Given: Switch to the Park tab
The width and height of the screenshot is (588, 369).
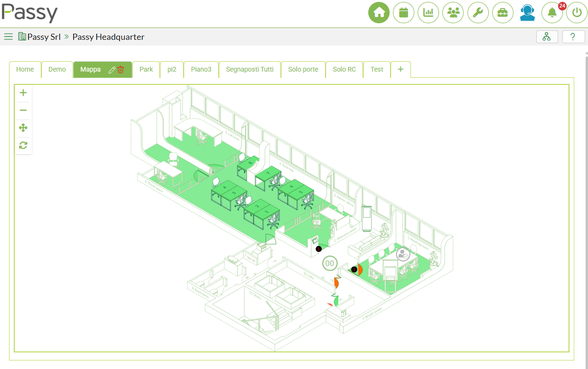Looking at the screenshot, I should 146,69.
